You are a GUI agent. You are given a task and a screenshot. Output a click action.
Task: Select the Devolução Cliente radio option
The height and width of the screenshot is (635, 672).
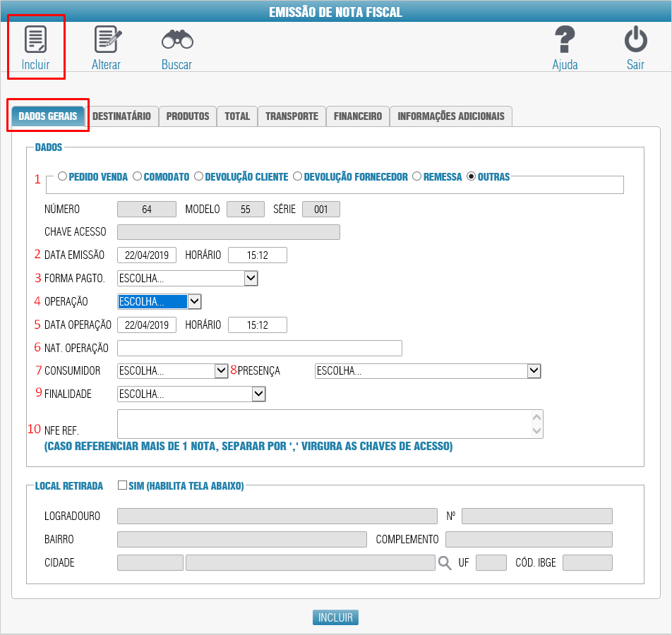coord(198,176)
